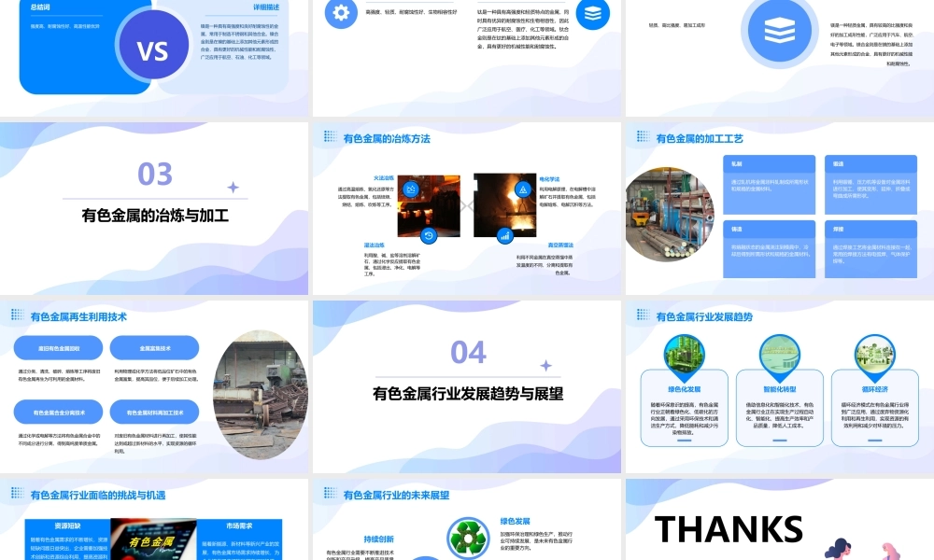Screen dimensions: 934x560
Task: Click the gear icon in top slide
Action: coord(341,12)
